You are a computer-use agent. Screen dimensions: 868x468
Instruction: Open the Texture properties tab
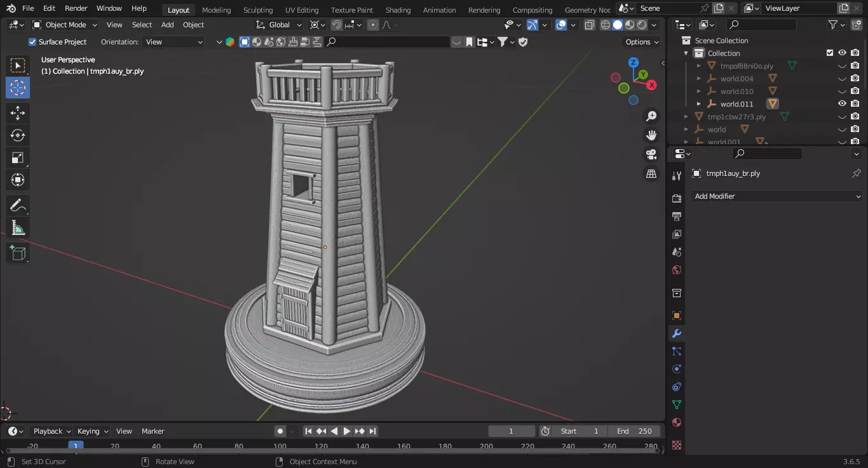(x=677, y=445)
